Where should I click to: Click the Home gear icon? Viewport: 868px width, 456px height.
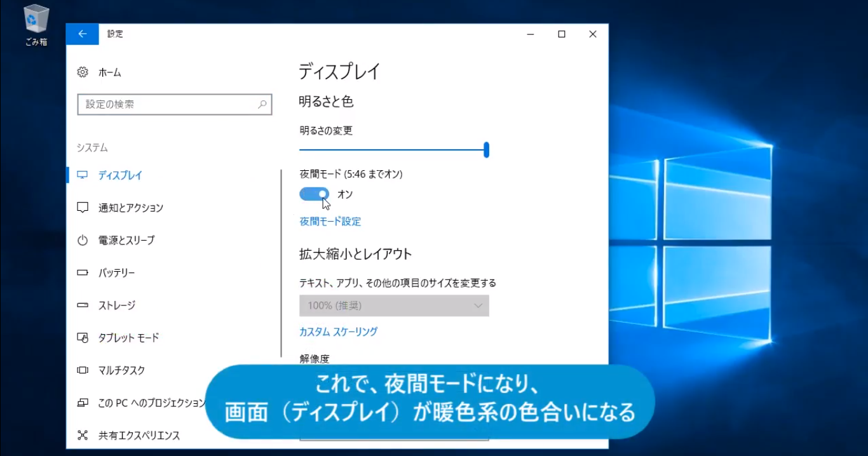click(x=83, y=72)
